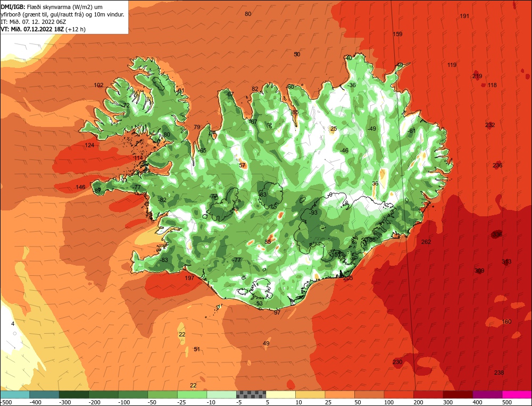Click the map value '232' east of Iceland
This screenshot has width=532, height=406.
[x=490, y=125]
